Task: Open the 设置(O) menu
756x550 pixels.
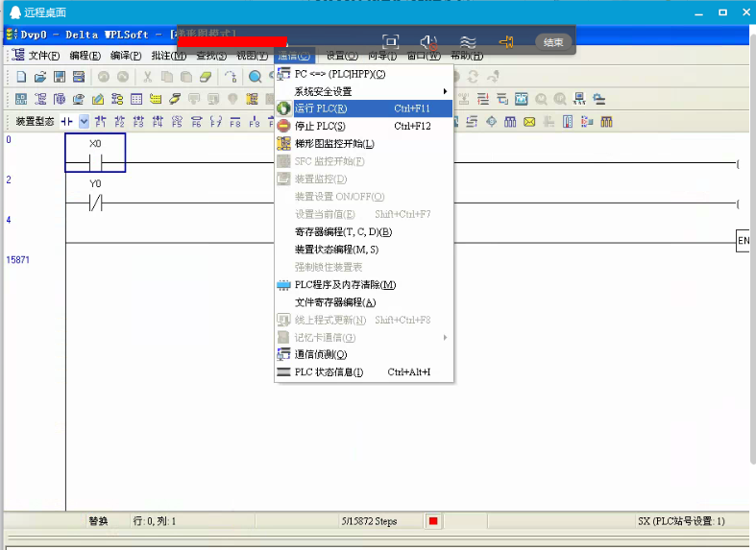Action: [342, 56]
